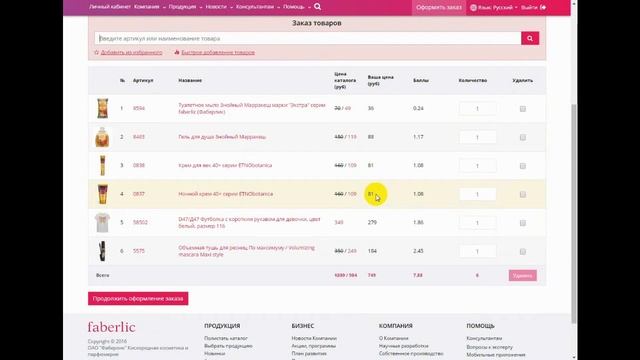This screenshot has height=360, width=640.
Task: Expand the Компания dropdown menu
Action: tap(149, 7)
